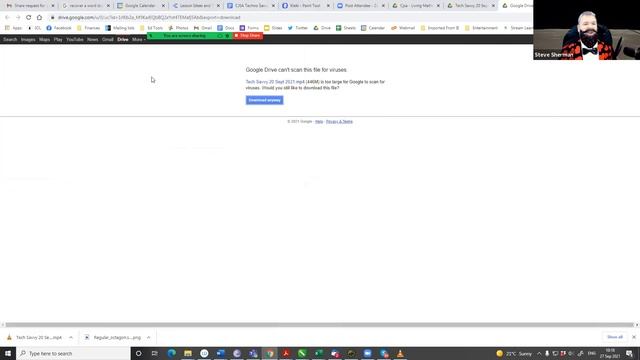
Task: Switch to the Post Attendee Zoom tab
Action: (360, 6)
